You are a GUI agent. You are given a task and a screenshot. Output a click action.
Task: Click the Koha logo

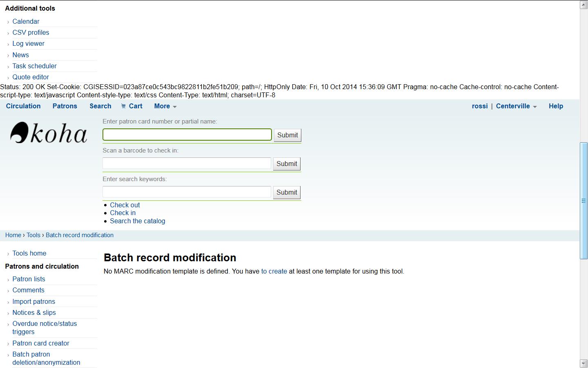(49, 133)
